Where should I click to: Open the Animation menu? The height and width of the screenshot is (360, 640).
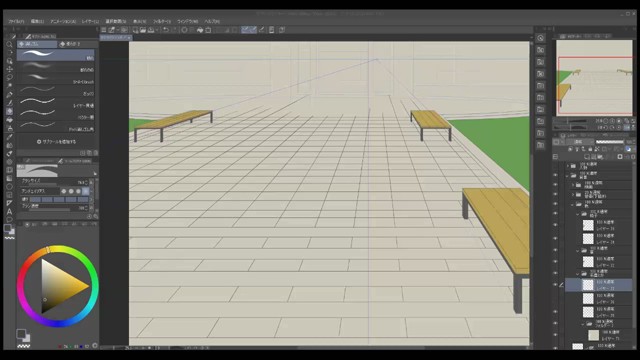click(x=63, y=21)
